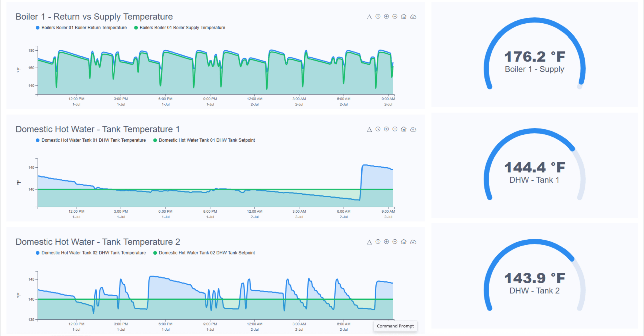The image size is (644, 336).
Task: Zoom out on Tank Temperature 2 chart
Action: pyautogui.click(x=395, y=242)
